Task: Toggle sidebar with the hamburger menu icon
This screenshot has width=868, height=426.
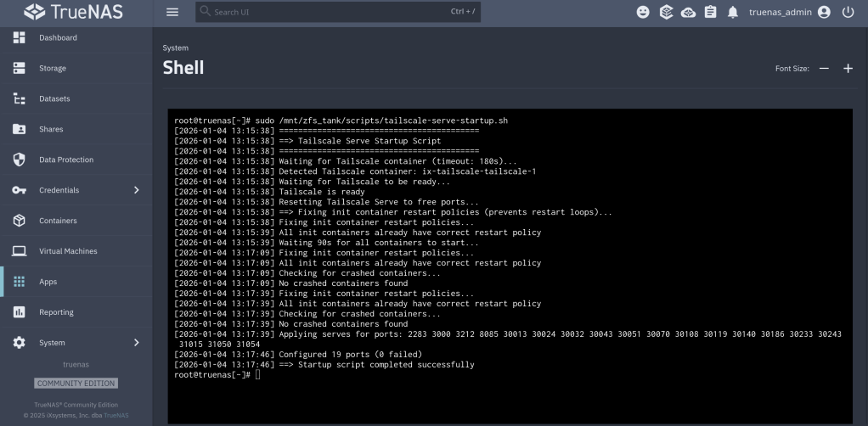Action: pos(172,12)
